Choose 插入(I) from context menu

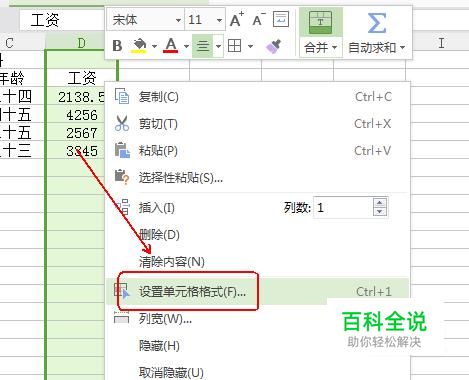tap(157, 208)
